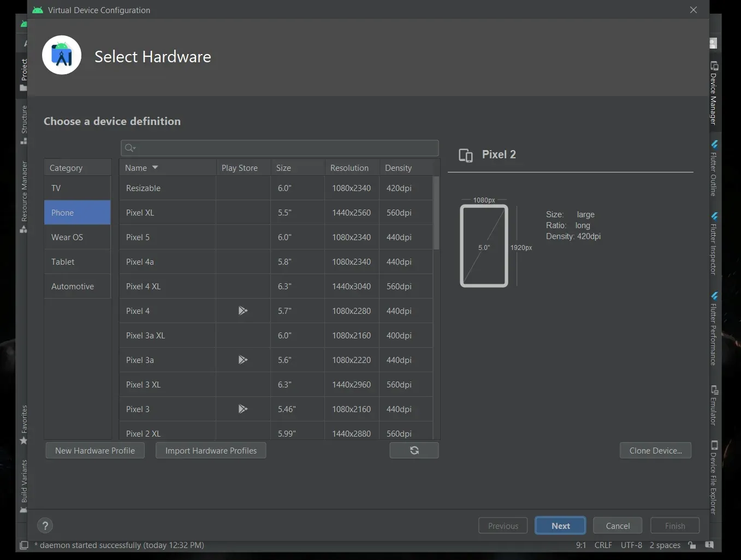Select the Pixel 2 XL device row
This screenshot has height=560, width=741.
click(276, 431)
